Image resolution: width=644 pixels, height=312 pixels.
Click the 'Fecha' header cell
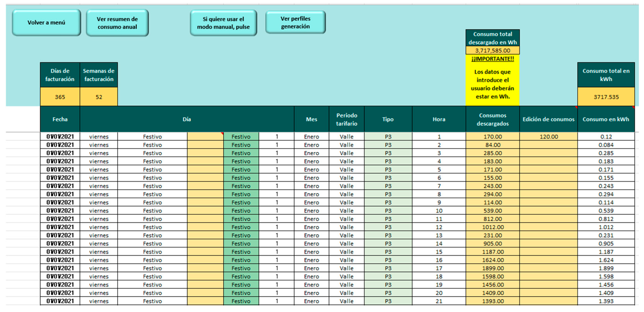pyautogui.click(x=60, y=119)
